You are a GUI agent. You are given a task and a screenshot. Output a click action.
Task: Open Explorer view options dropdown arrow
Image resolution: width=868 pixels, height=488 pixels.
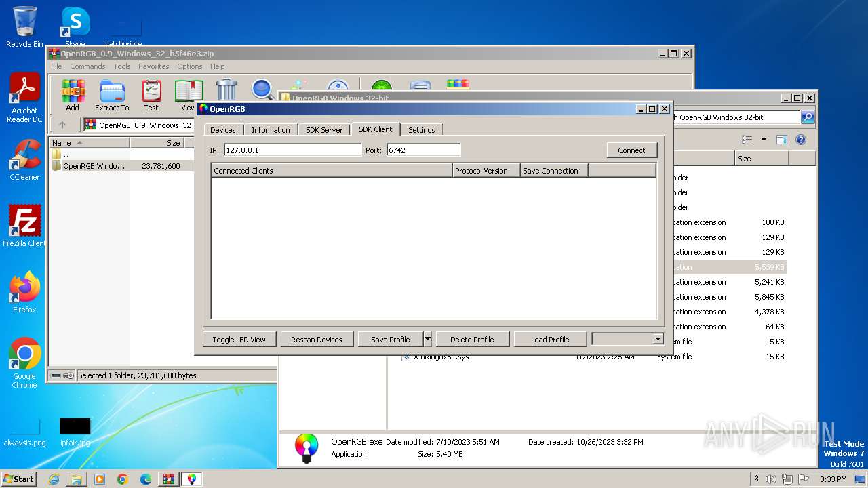[x=764, y=140]
